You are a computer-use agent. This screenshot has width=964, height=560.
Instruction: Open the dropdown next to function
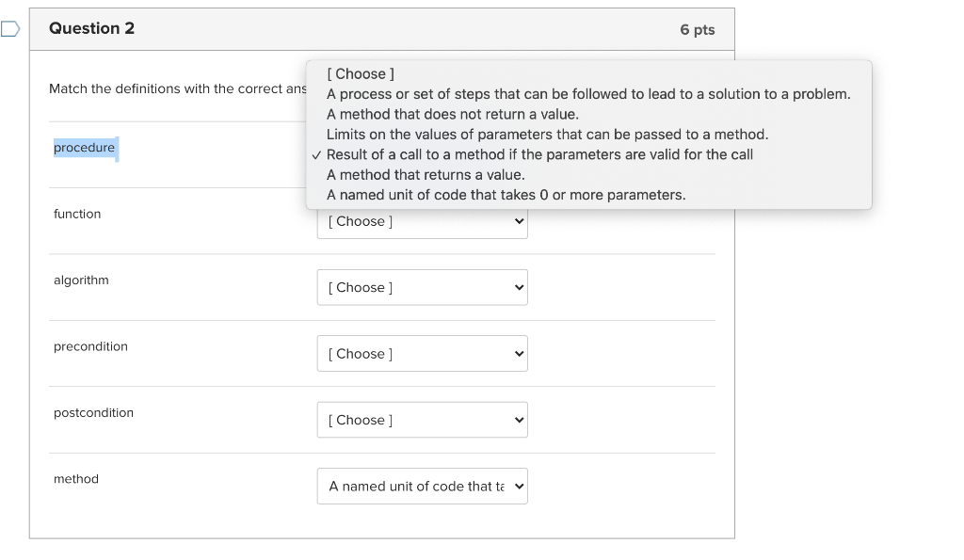[422, 221]
